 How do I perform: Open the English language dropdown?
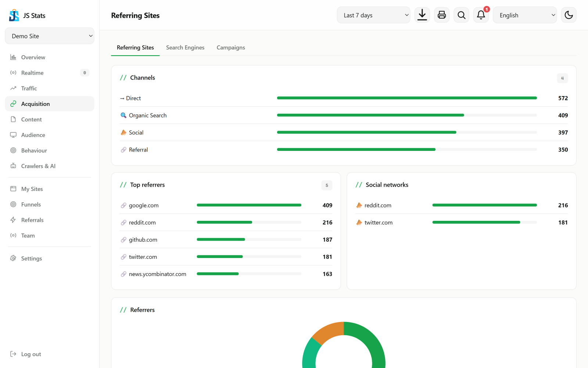pyautogui.click(x=525, y=15)
